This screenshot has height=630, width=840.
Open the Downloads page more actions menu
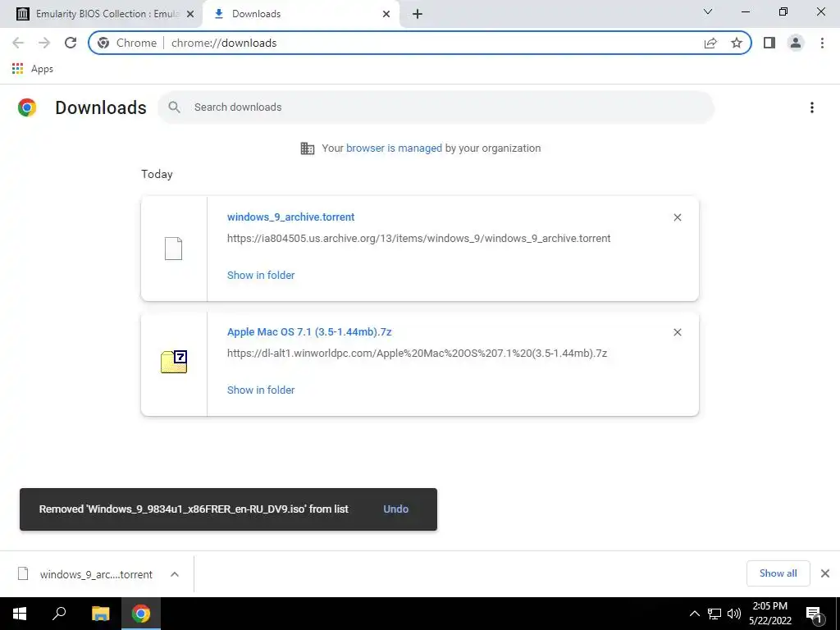[811, 107]
